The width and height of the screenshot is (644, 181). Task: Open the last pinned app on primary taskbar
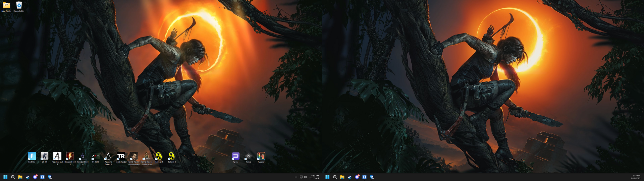[50, 177]
